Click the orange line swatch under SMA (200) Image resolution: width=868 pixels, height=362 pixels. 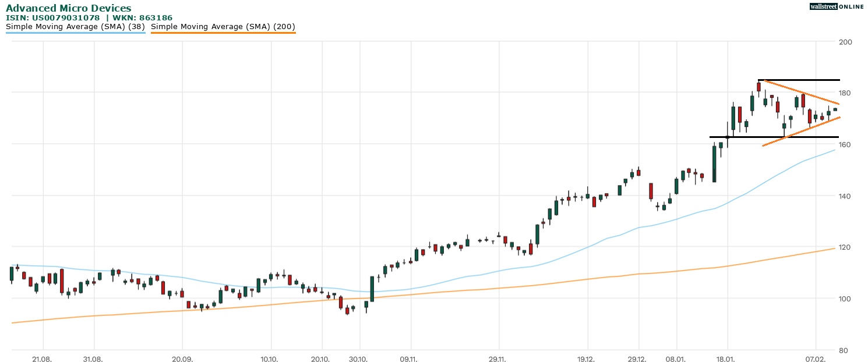223,33
